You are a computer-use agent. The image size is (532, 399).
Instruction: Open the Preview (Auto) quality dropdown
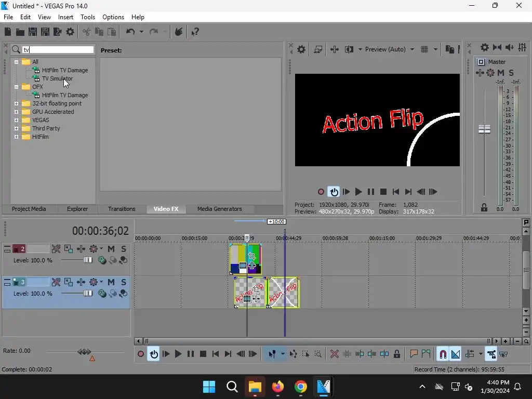tap(390, 49)
